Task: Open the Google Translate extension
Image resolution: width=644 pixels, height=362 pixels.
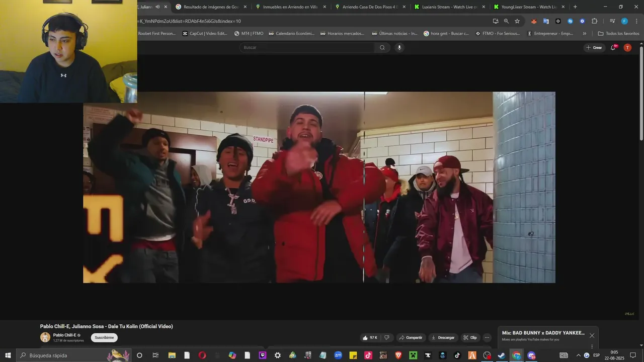Action: pyautogui.click(x=546, y=21)
